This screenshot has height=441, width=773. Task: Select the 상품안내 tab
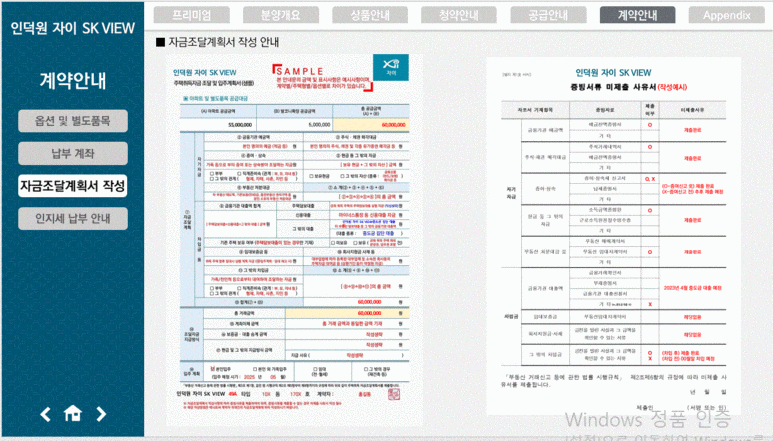click(x=370, y=15)
